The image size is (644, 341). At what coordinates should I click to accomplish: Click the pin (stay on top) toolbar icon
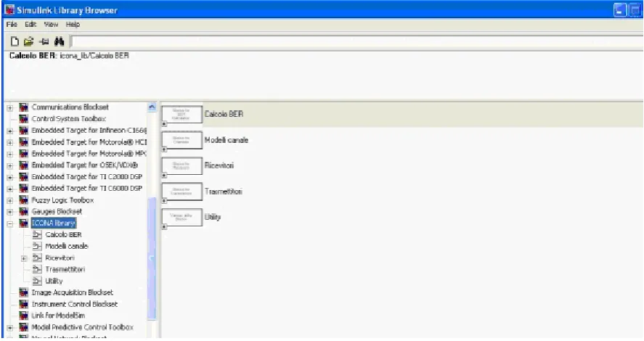pos(44,41)
